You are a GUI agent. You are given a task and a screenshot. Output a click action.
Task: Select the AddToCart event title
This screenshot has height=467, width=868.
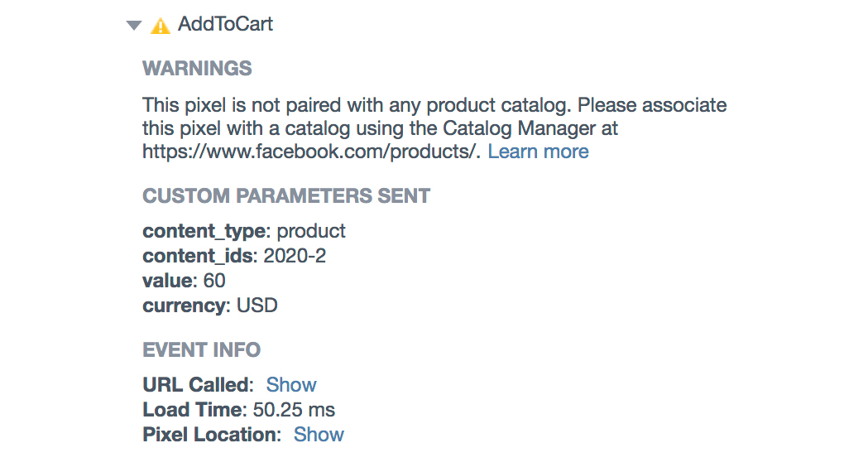pos(225,24)
